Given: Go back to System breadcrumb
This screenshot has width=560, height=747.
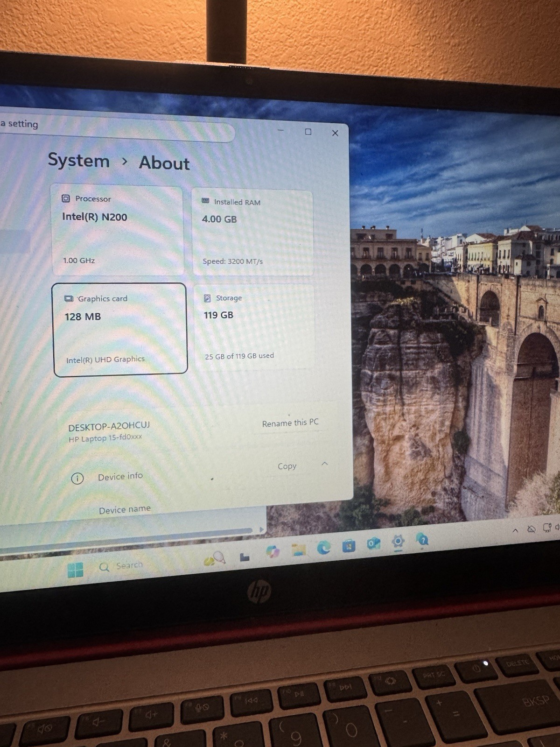Looking at the screenshot, I should click(79, 160).
